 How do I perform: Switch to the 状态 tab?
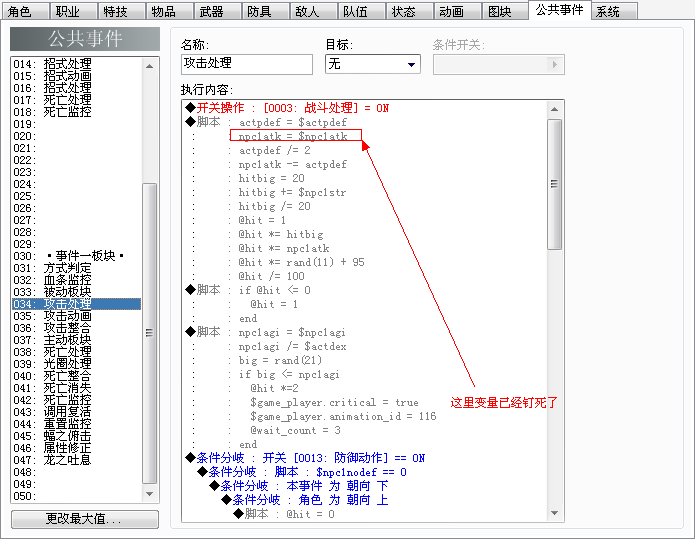[409, 11]
